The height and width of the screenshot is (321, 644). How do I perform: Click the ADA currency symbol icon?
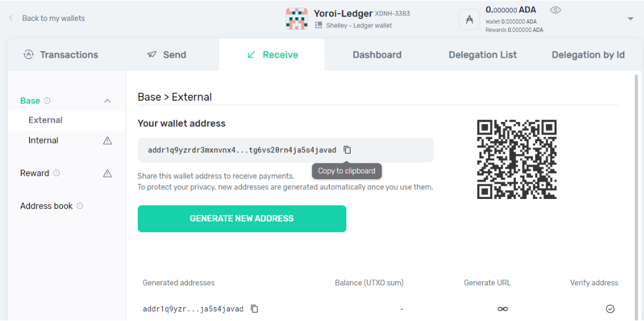pos(469,19)
